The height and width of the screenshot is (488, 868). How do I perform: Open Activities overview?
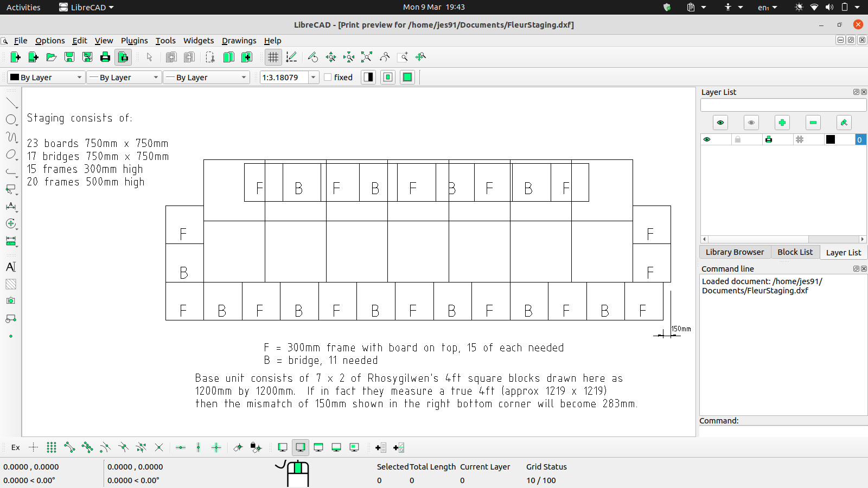click(x=23, y=7)
